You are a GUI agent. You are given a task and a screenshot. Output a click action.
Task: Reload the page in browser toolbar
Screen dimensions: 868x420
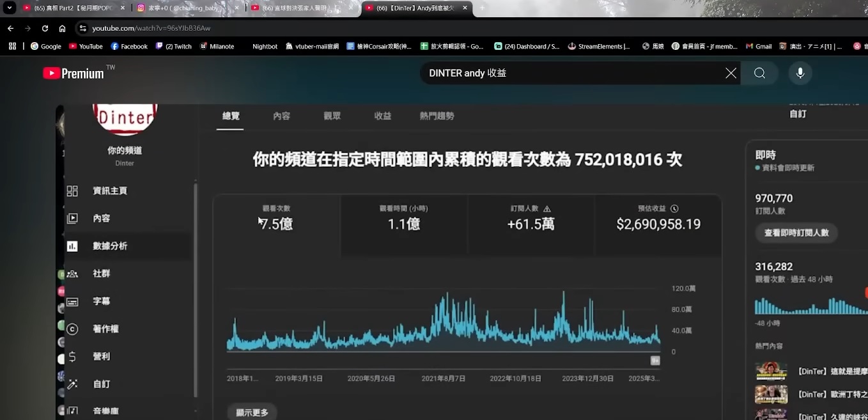point(45,29)
